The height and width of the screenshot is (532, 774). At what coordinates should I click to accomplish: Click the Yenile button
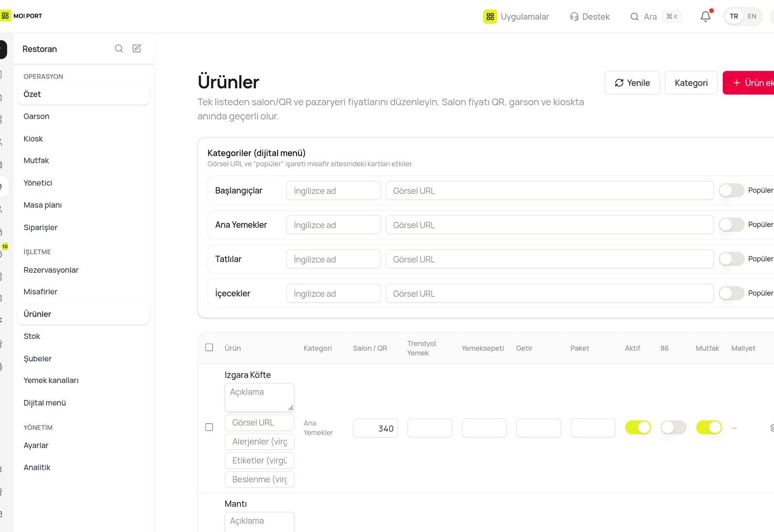click(x=632, y=83)
